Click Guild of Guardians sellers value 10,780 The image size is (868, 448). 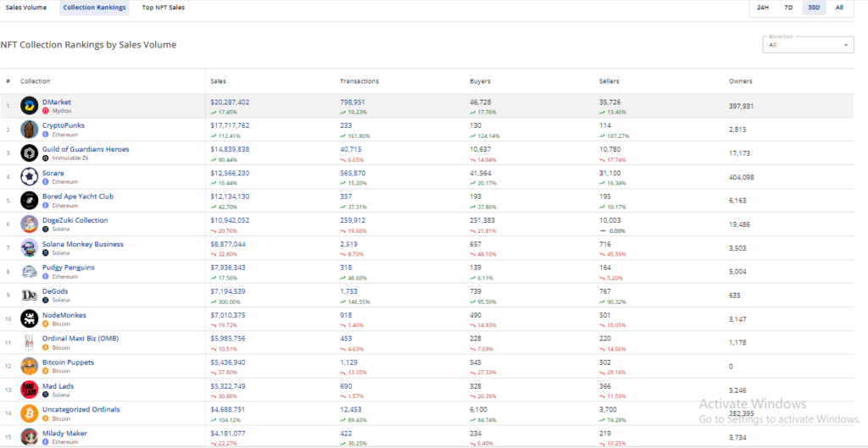[x=609, y=149]
